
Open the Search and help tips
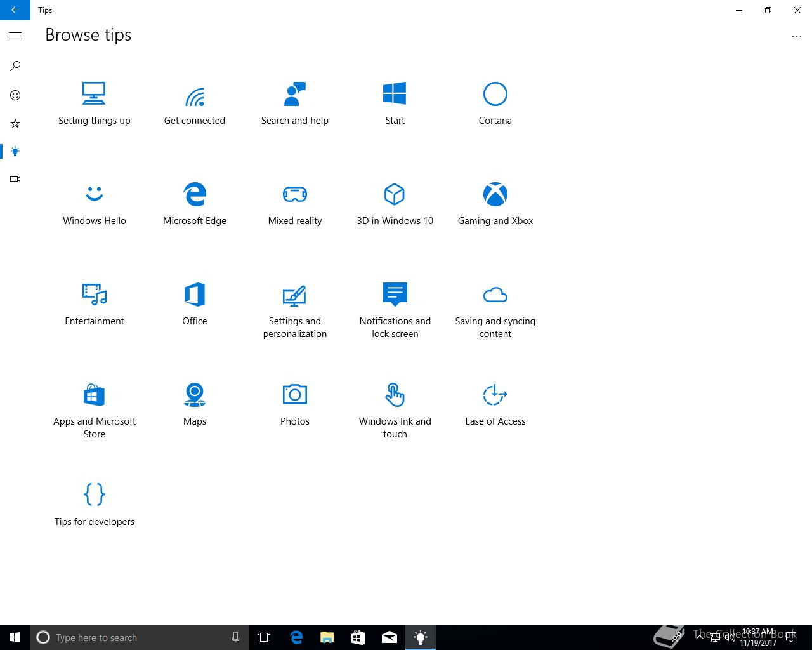tap(295, 105)
